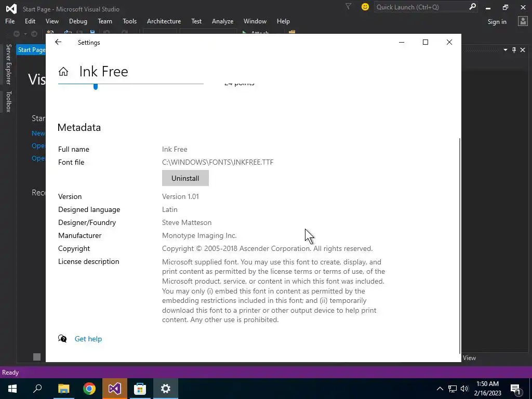Screen dimensions: 532x399
Task: Open Microsoft Store from the taskbar
Action: pyautogui.click(x=140, y=389)
